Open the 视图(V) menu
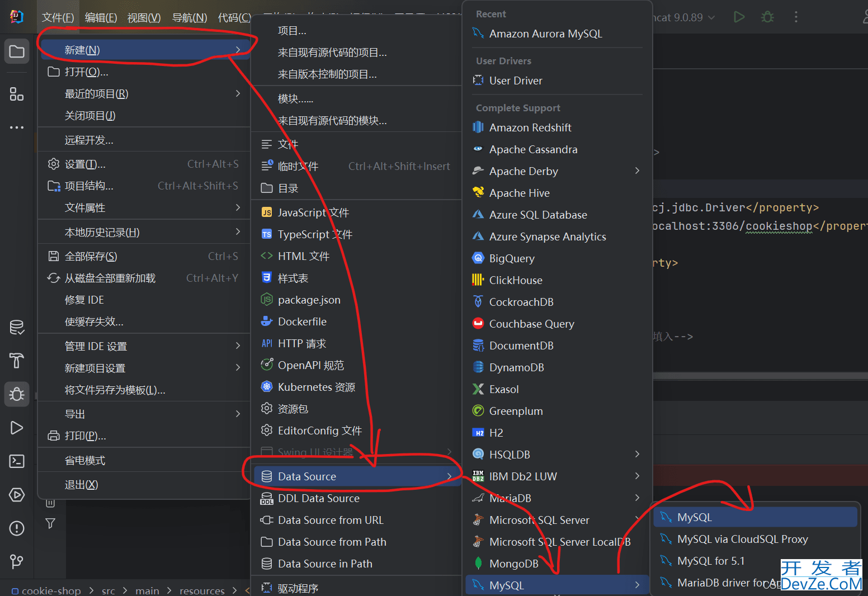The width and height of the screenshot is (868, 596). coord(144,17)
